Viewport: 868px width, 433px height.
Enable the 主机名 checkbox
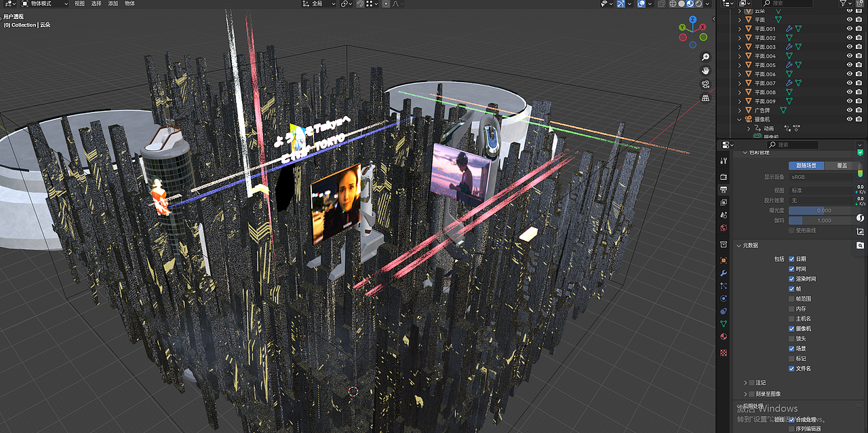tap(791, 318)
